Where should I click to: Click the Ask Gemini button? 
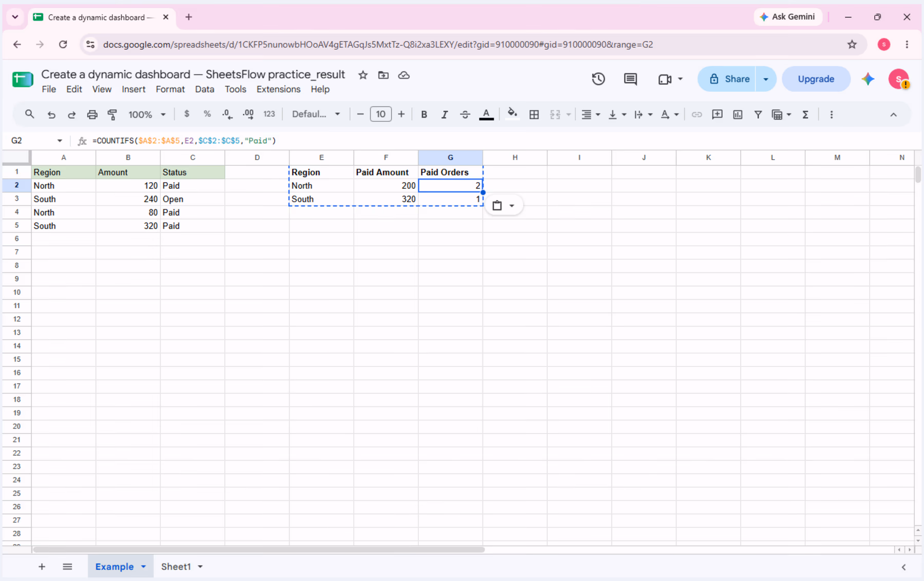point(787,17)
